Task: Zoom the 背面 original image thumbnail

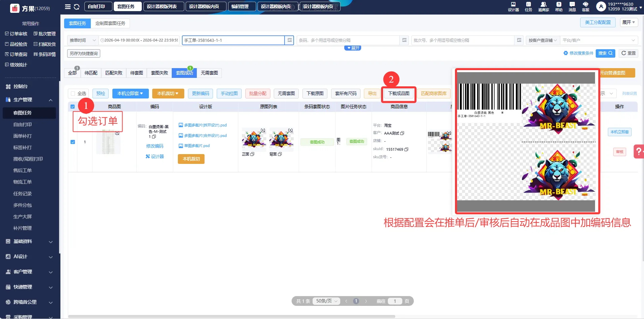Action: pos(290,130)
